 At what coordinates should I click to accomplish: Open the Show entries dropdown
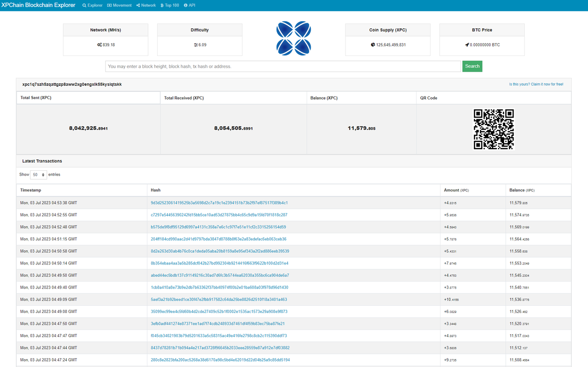(x=39, y=175)
